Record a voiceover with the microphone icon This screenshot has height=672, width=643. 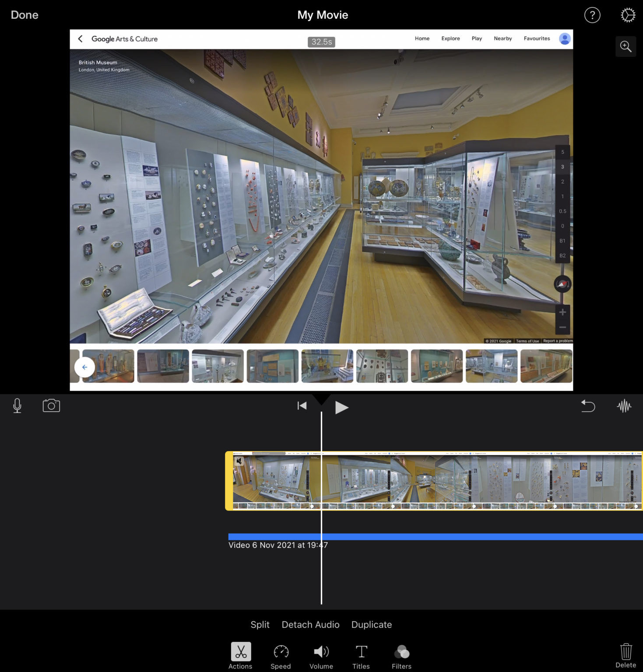tap(18, 406)
